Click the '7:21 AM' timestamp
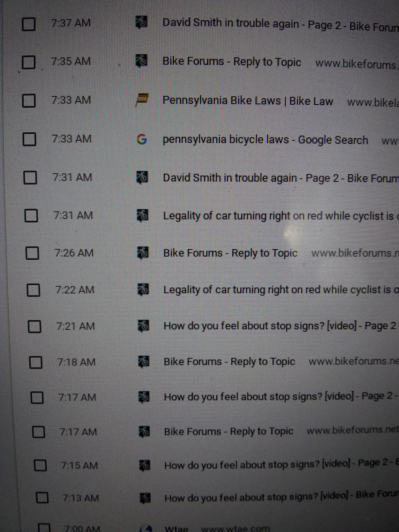This screenshot has height=532, width=399. [76, 326]
